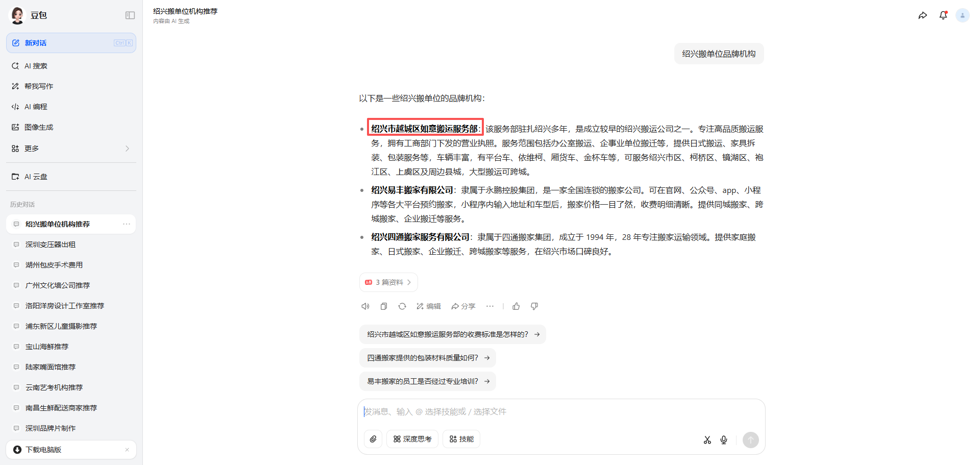Open the notifications bell

pyautogui.click(x=943, y=15)
